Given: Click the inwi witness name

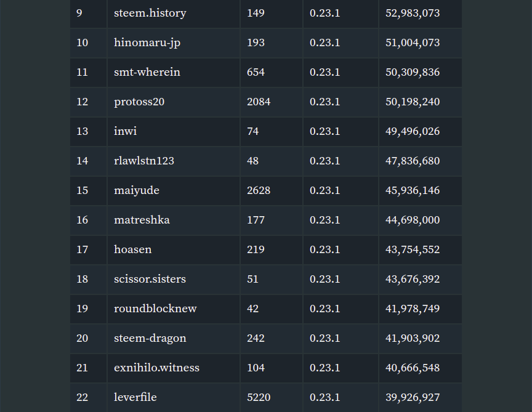Looking at the screenshot, I should [x=125, y=131].
